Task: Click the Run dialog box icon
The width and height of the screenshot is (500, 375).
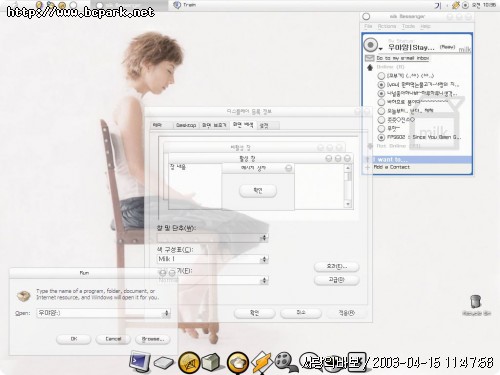Action: pos(23,295)
